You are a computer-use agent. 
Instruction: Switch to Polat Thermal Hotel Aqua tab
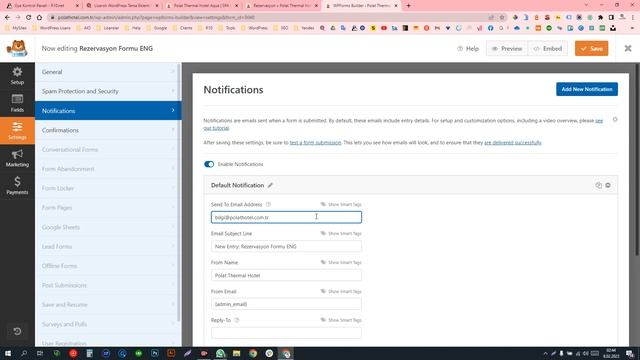(x=202, y=6)
